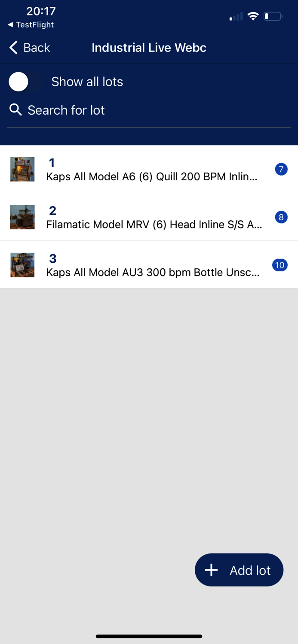
Task: Tap the thumbnail of lot 3 Bottle Unscrambler
Action: pyautogui.click(x=22, y=265)
